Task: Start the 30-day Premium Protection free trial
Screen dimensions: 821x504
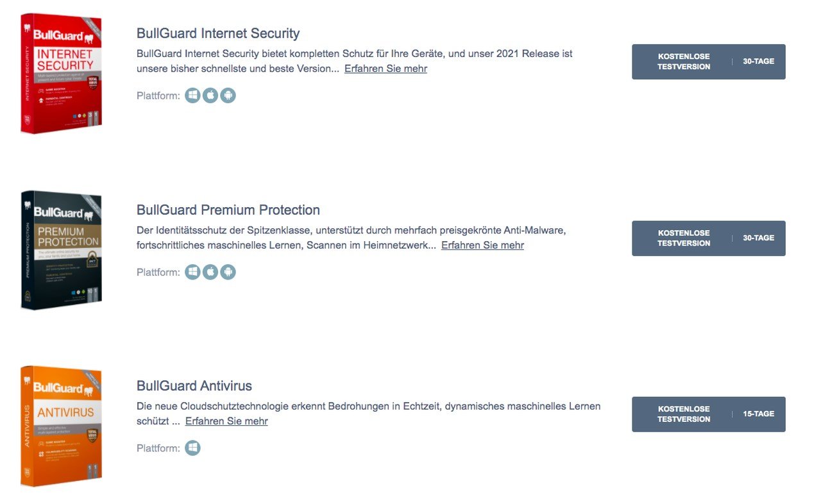Action: tap(709, 238)
